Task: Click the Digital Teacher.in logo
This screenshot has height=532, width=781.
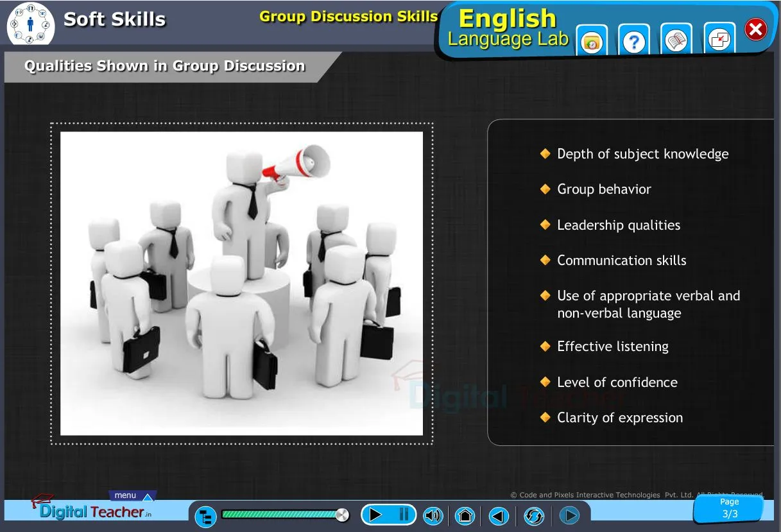Action: pyautogui.click(x=91, y=508)
